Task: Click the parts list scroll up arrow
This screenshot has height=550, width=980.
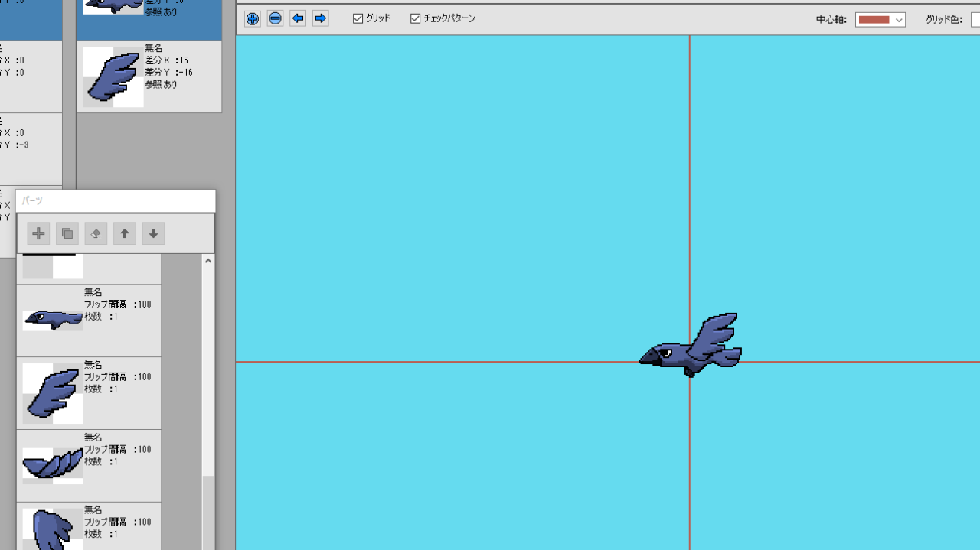Action: [208, 261]
